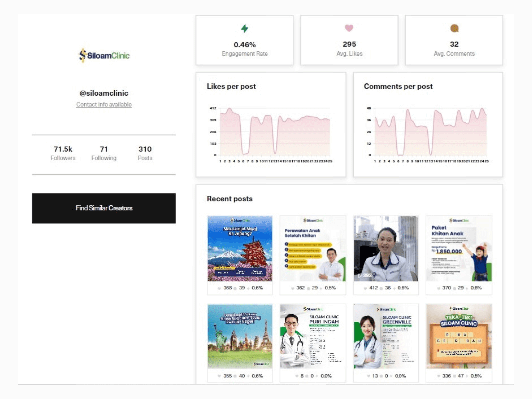The height and width of the screenshot is (399, 532).
Task: Open the Paket Khitan Anak post
Action: coord(459,249)
